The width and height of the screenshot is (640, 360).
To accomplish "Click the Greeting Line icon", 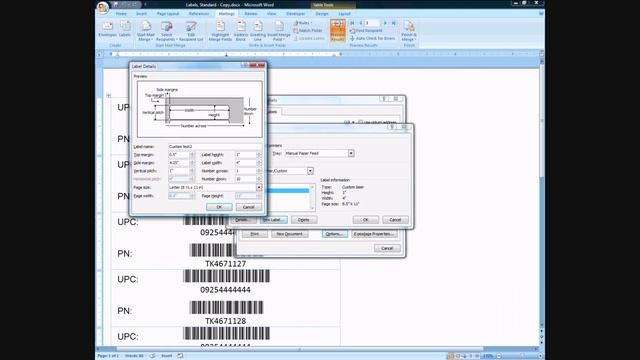I will 258,31.
